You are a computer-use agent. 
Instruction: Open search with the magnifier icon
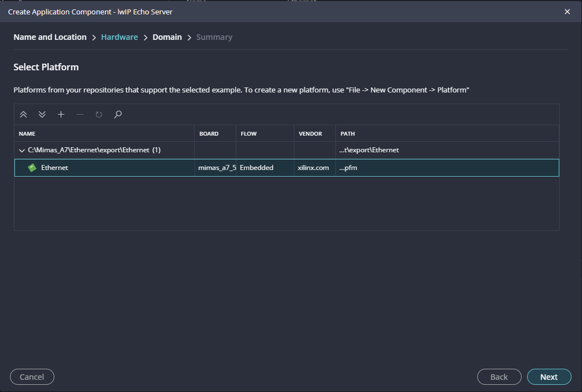pos(118,115)
